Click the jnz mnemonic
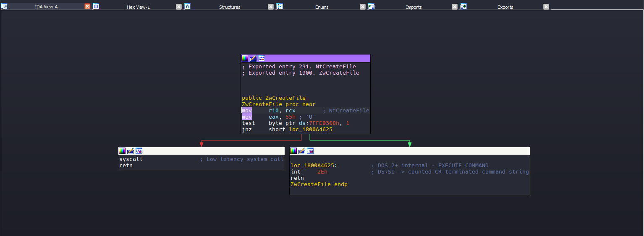This screenshot has width=644, height=236. [x=247, y=130]
